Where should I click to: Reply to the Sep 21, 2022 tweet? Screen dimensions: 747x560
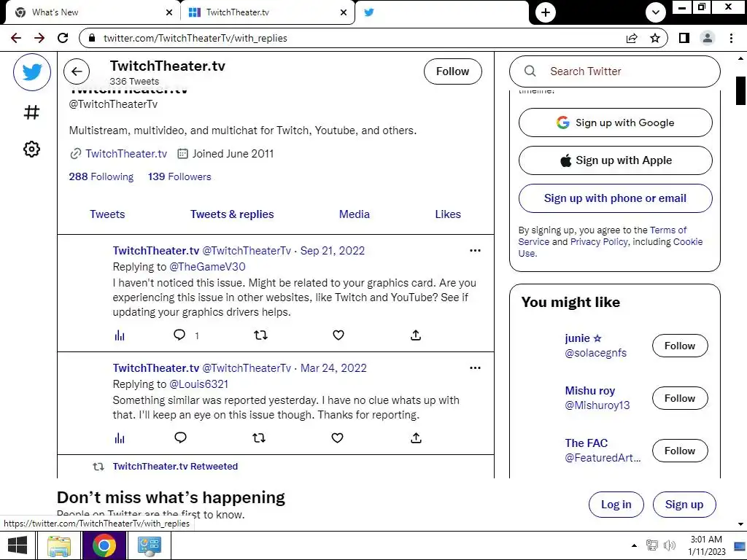point(179,335)
